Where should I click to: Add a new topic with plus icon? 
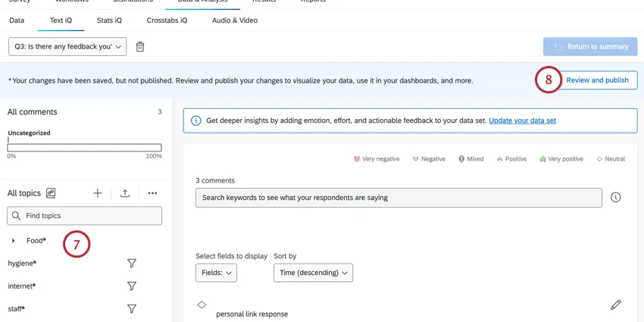point(98,193)
